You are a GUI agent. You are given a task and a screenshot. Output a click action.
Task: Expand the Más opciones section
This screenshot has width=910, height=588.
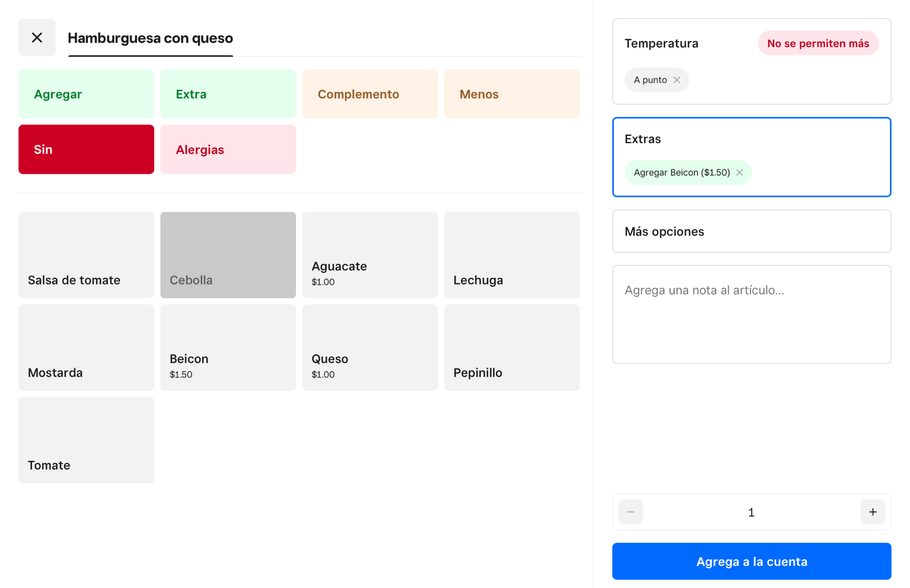click(x=751, y=231)
